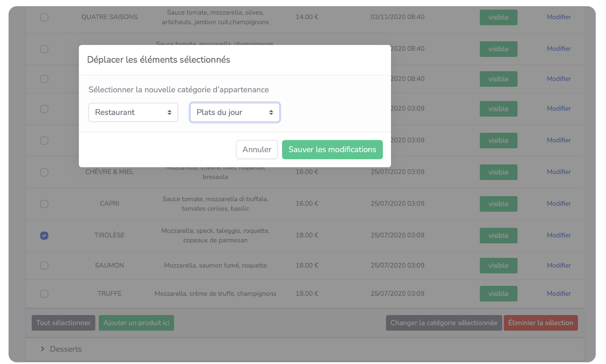This screenshot has height=364, width=606.
Task: Toggle TIROLÈSE visible status badge
Action: (498, 235)
